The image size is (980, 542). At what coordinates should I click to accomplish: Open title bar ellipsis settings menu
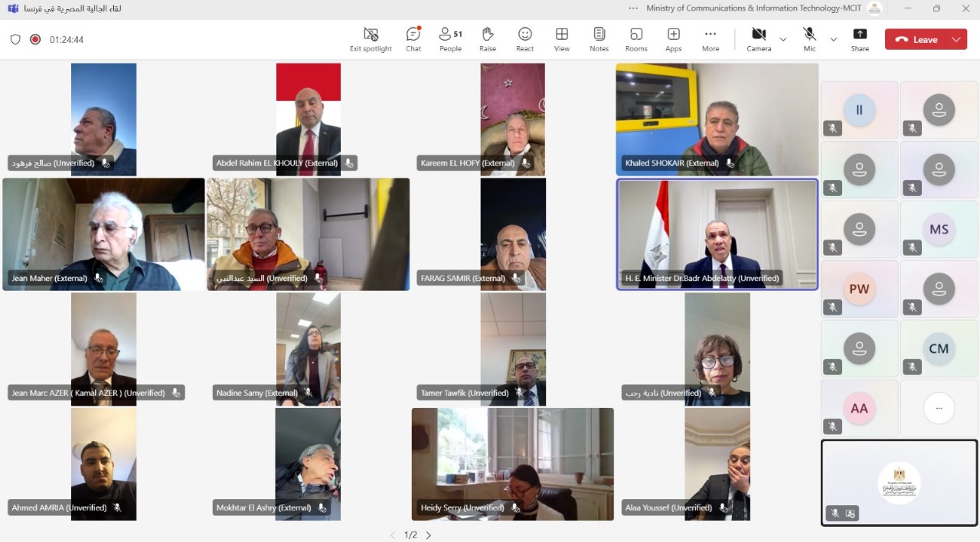tap(633, 8)
